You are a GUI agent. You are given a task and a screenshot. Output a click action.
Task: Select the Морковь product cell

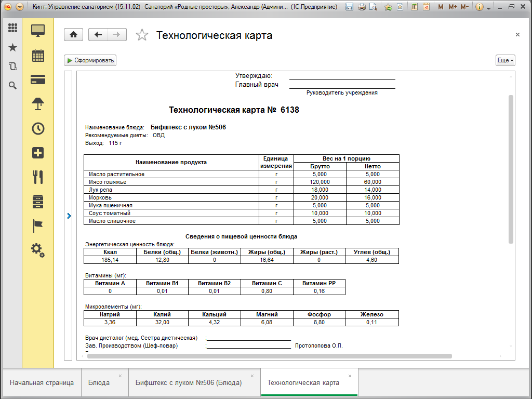click(x=171, y=197)
